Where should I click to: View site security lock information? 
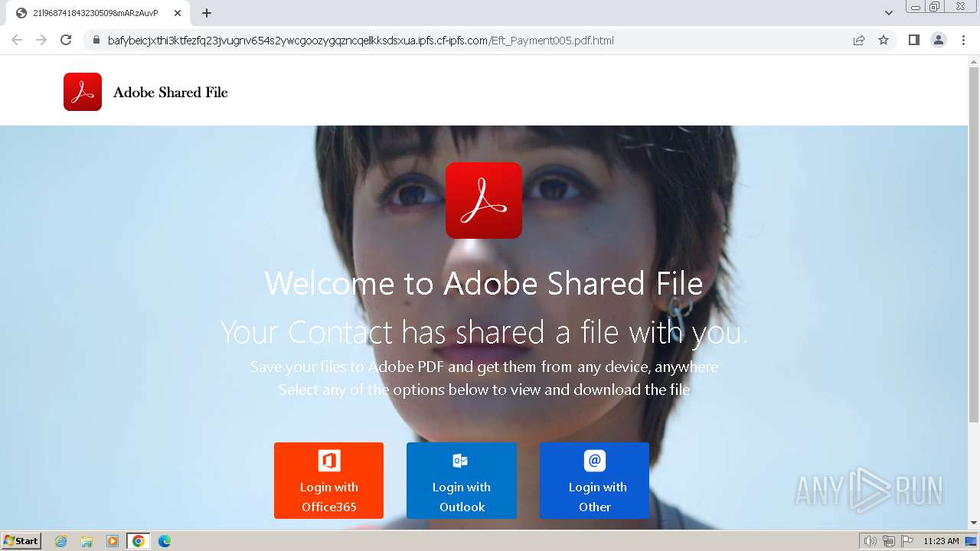pos(96,40)
